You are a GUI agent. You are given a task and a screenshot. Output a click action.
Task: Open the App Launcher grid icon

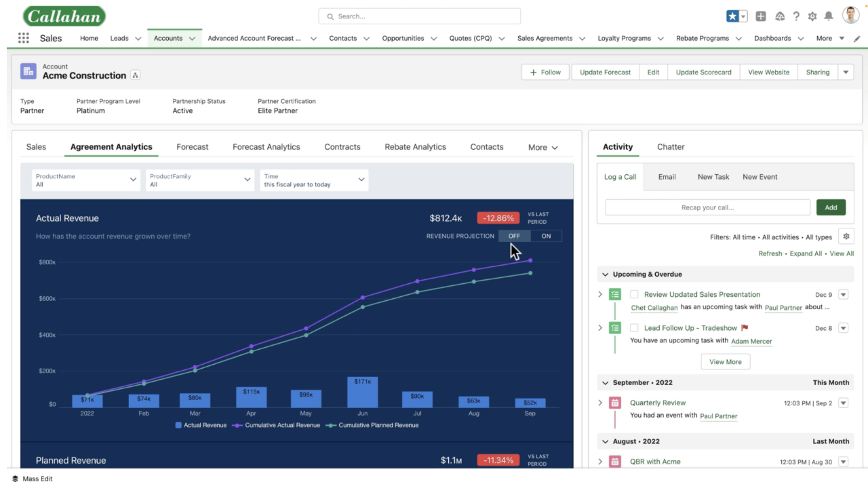pos(24,38)
